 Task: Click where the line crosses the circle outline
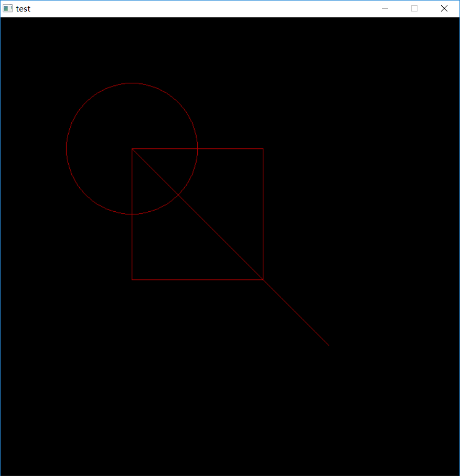point(178,194)
